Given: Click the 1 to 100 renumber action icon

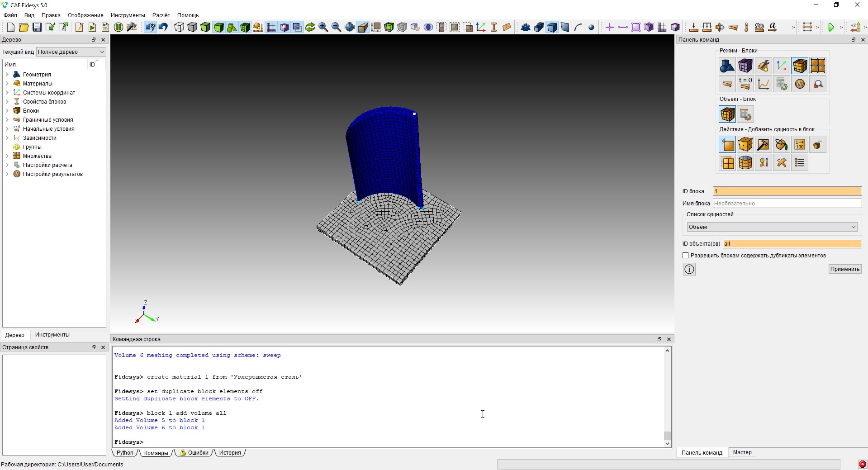Looking at the screenshot, I should [x=800, y=145].
